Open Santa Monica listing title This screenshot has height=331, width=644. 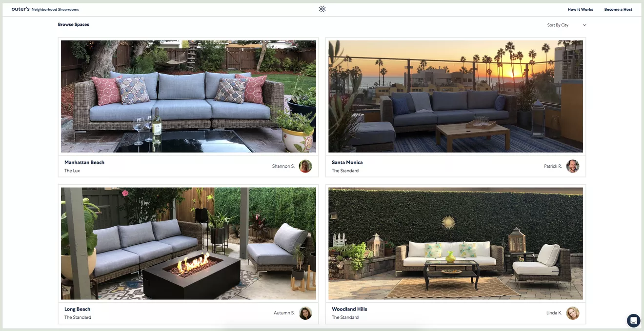coord(347,162)
